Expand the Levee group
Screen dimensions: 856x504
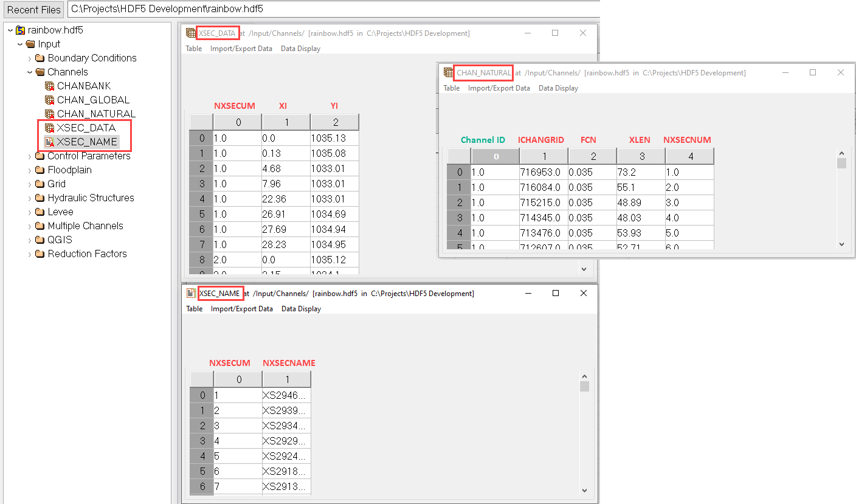click(x=30, y=212)
